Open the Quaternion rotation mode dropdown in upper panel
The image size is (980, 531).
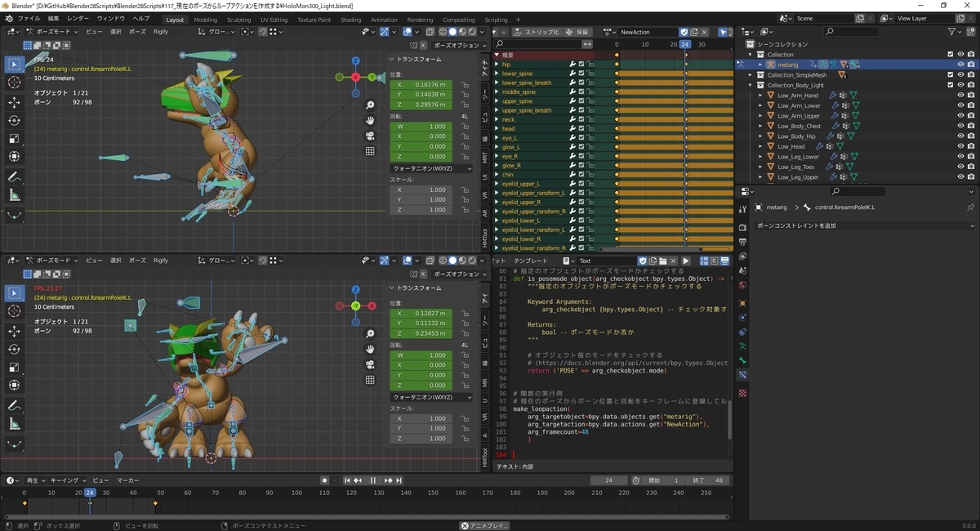point(431,168)
